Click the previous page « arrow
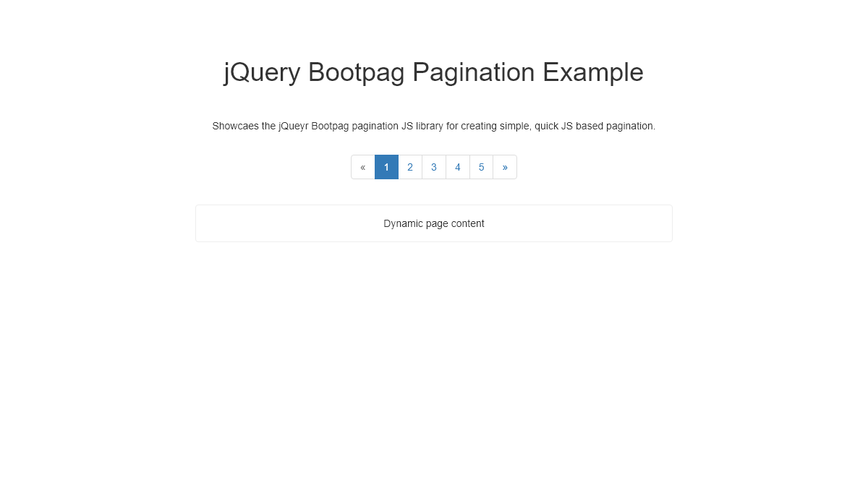This screenshot has height=493, width=868. pos(363,167)
